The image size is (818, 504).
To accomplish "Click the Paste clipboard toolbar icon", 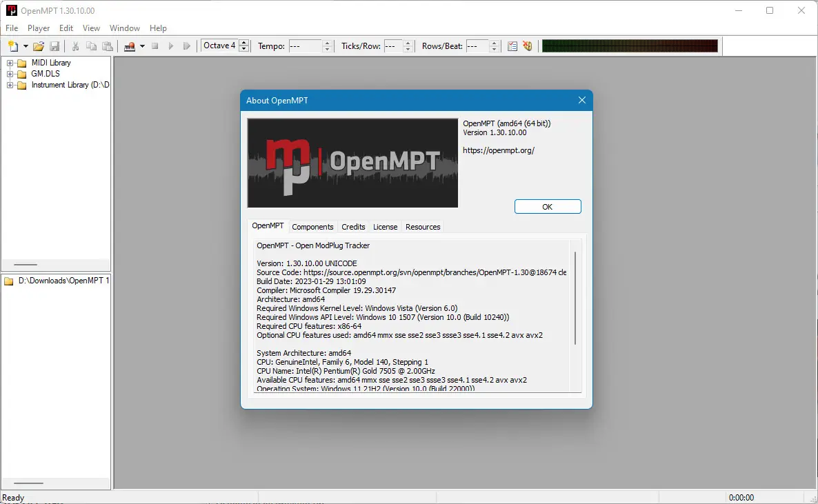I will pyautogui.click(x=108, y=46).
